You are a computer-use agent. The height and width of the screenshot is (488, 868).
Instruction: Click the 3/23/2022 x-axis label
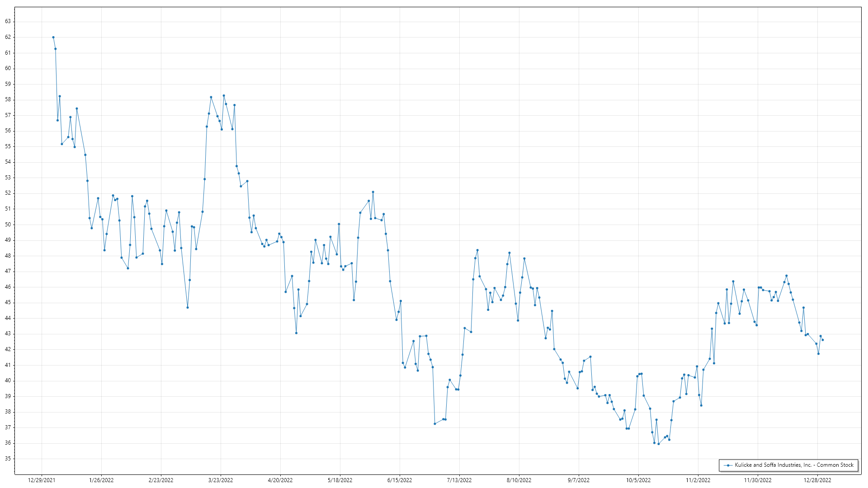pyautogui.click(x=221, y=480)
